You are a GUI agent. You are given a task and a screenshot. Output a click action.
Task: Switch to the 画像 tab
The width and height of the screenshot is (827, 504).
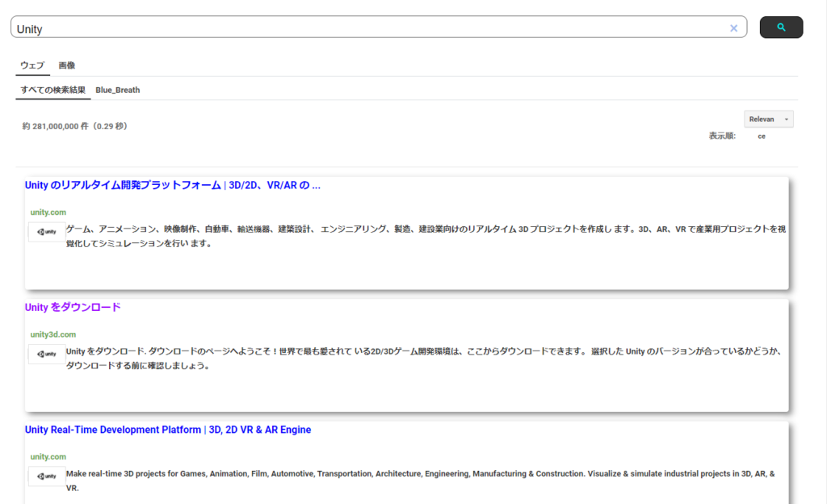click(x=67, y=65)
